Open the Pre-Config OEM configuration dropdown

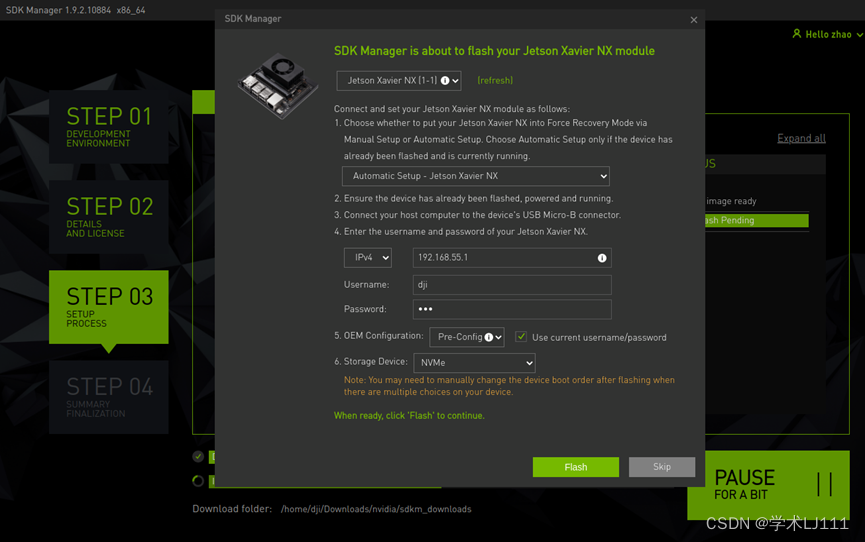pyautogui.click(x=467, y=337)
